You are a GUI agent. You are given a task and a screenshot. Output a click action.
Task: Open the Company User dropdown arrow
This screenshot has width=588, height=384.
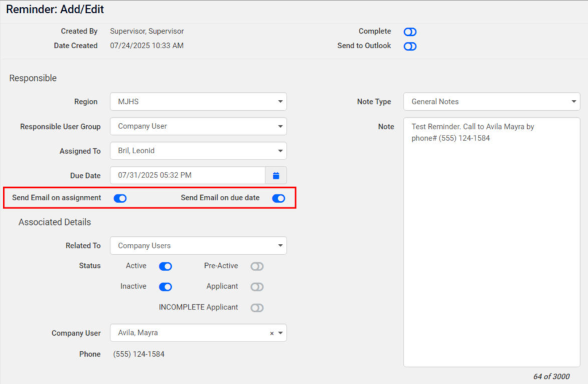click(x=280, y=333)
